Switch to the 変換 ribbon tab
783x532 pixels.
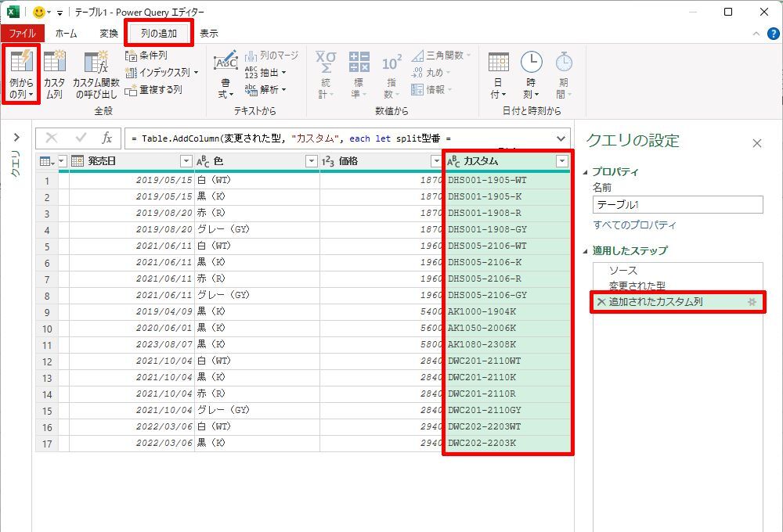click(109, 34)
